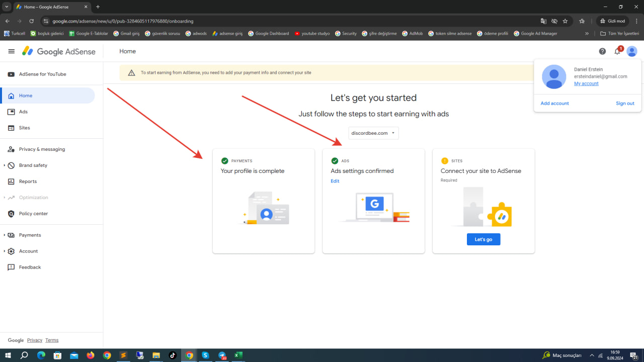
Task: Click the Policy center shield icon
Action: pos(11,214)
